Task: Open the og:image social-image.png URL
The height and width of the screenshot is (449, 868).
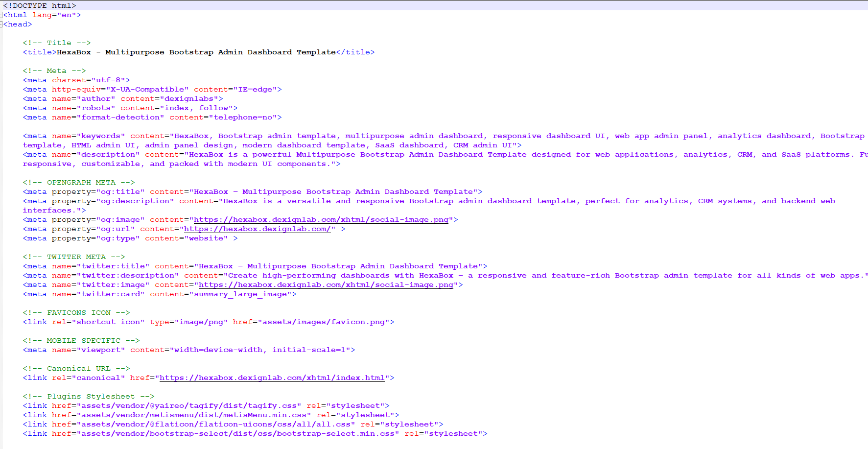Action: tap(321, 220)
